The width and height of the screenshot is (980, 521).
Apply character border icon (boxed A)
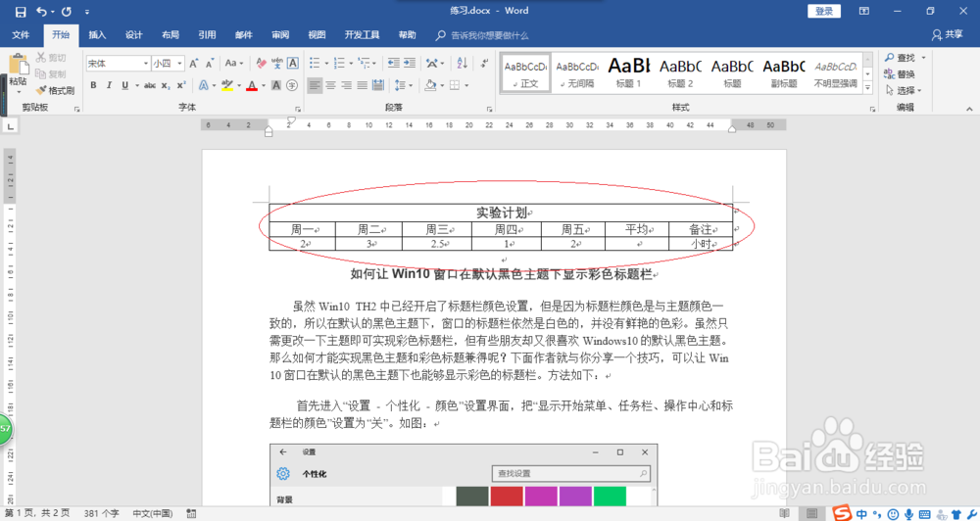292,63
